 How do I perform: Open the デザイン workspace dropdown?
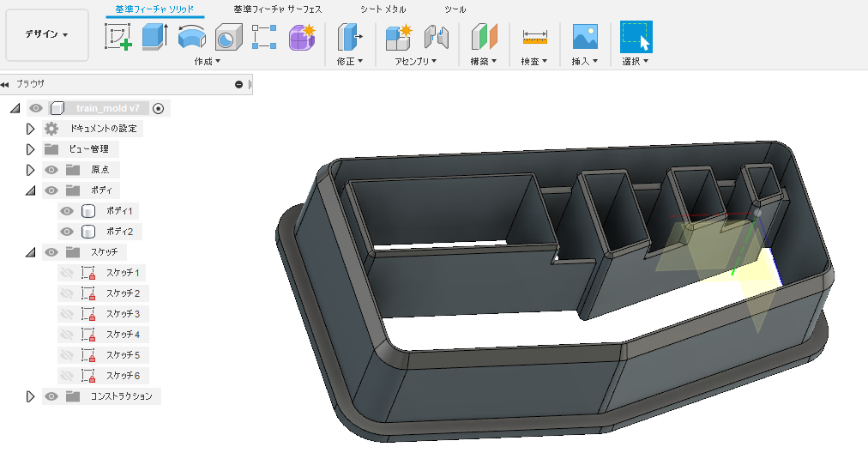pos(47,34)
